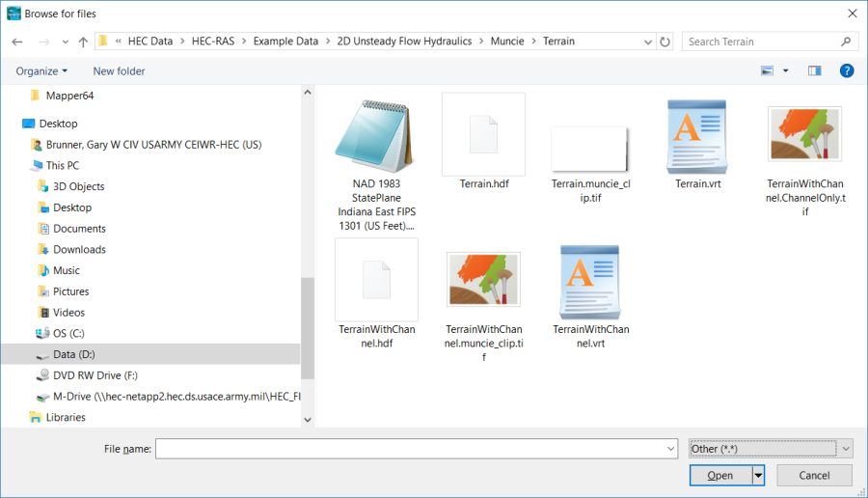Select DVD RW Drive (F:)

pyautogui.click(x=95, y=375)
